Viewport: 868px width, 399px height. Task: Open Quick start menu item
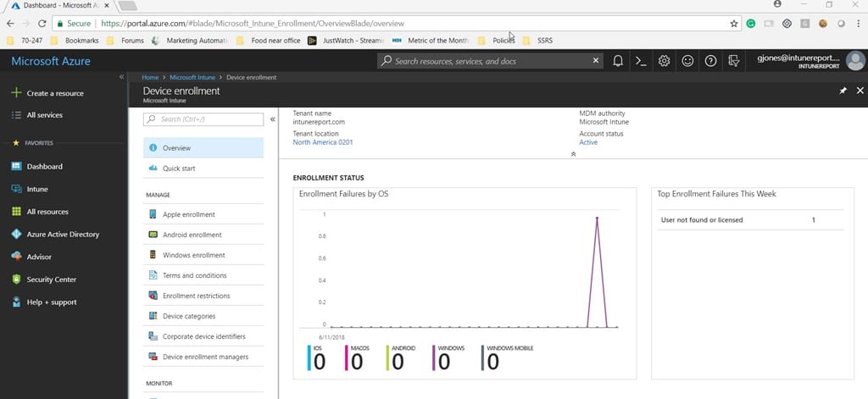click(x=203, y=169)
